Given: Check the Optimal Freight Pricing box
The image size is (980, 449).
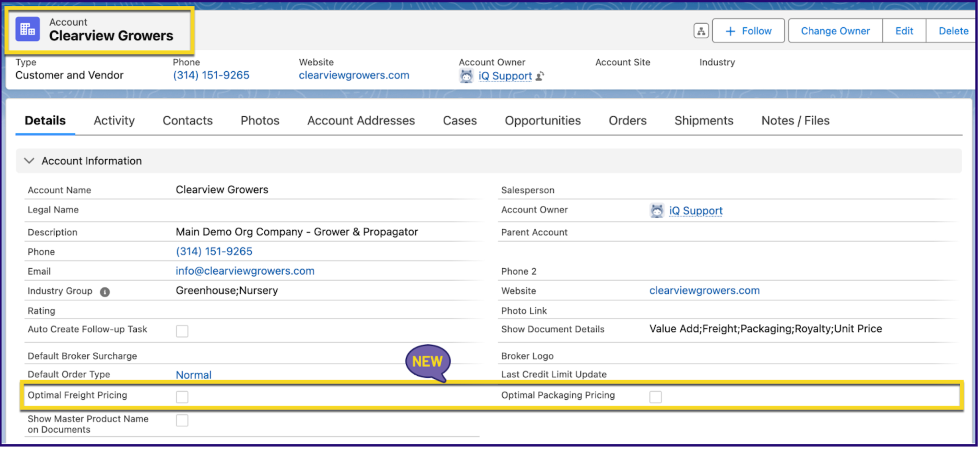Looking at the screenshot, I should coord(182,397).
